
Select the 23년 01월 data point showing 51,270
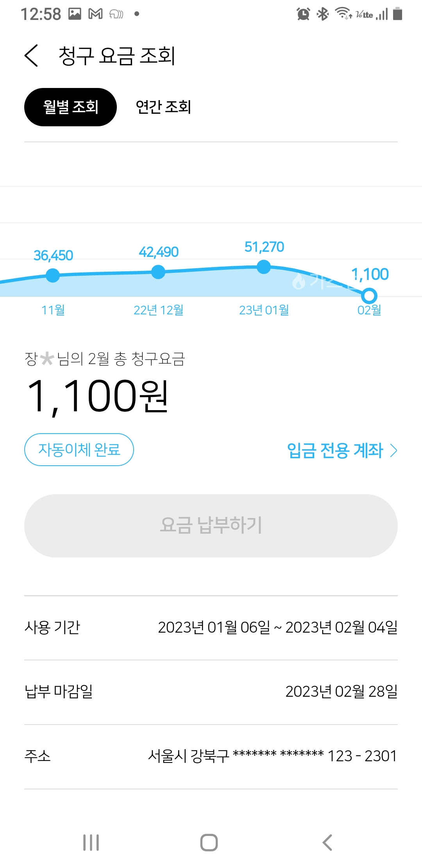click(264, 267)
